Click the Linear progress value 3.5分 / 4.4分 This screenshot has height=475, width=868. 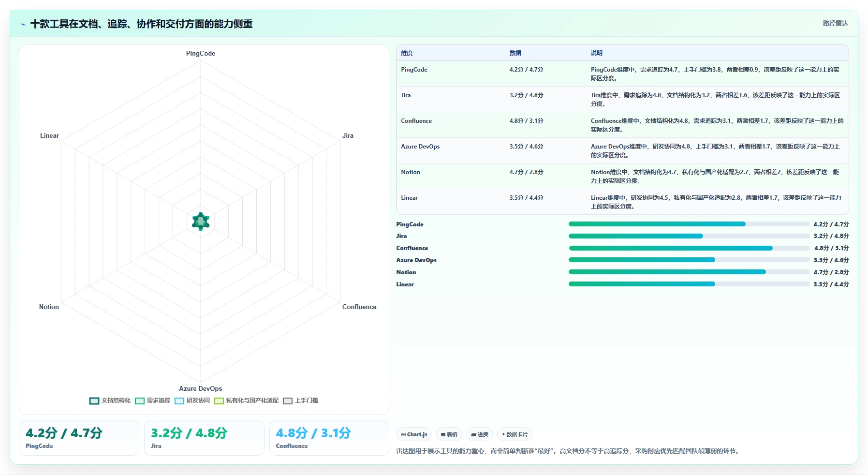(831, 284)
